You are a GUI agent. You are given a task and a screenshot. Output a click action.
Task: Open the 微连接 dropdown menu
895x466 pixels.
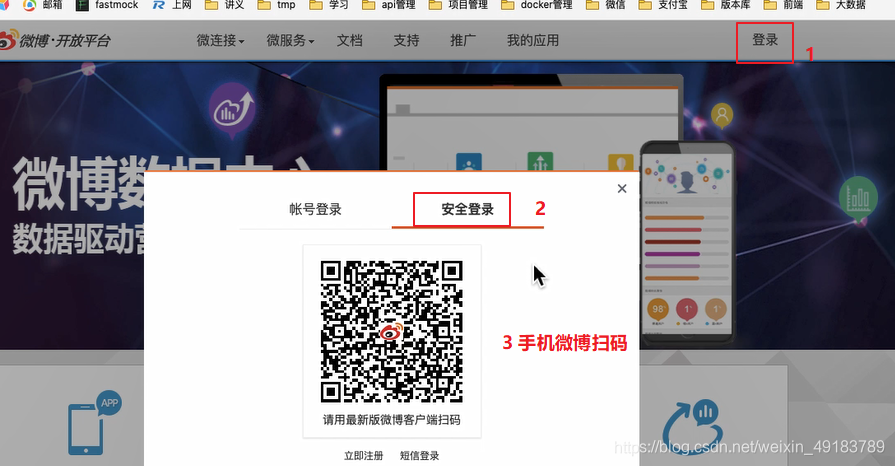click(x=220, y=41)
